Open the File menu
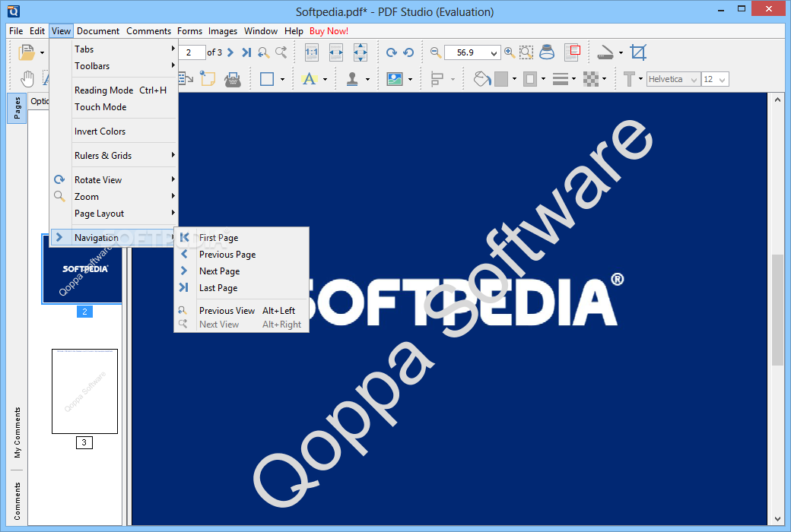Screen dimensions: 791x532 click(x=16, y=30)
